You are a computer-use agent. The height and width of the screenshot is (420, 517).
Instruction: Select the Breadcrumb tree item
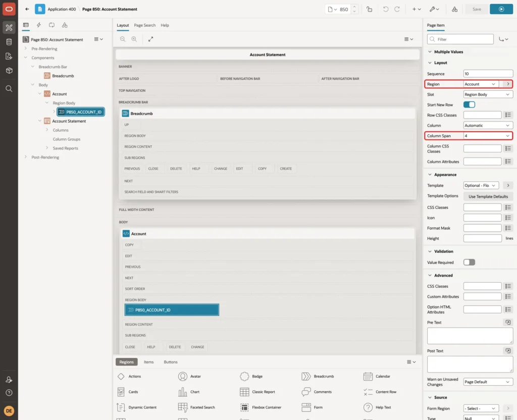pos(63,76)
